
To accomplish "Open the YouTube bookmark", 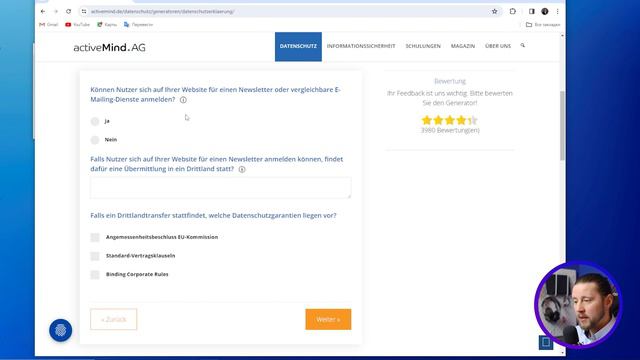I will [x=77, y=24].
